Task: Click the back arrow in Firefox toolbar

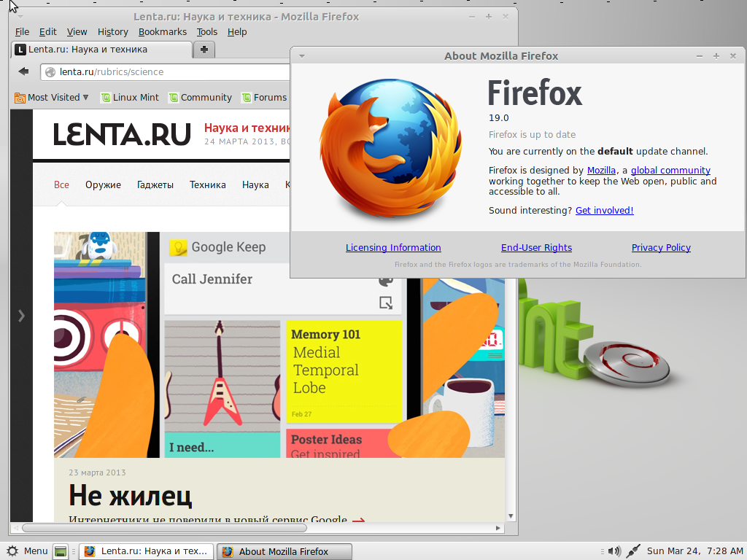Action: pyautogui.click(x=23, y=71)
